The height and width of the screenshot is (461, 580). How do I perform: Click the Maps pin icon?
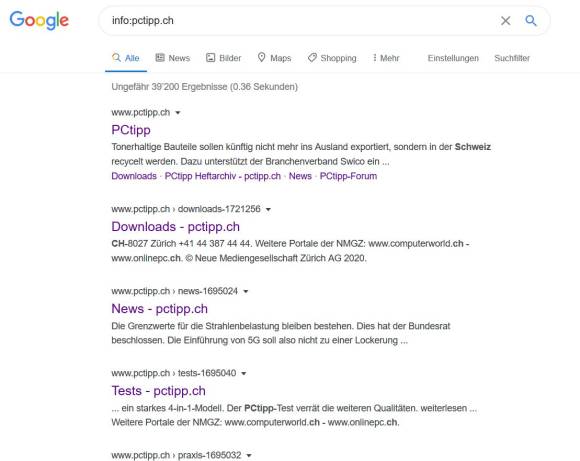click(262, 57)
